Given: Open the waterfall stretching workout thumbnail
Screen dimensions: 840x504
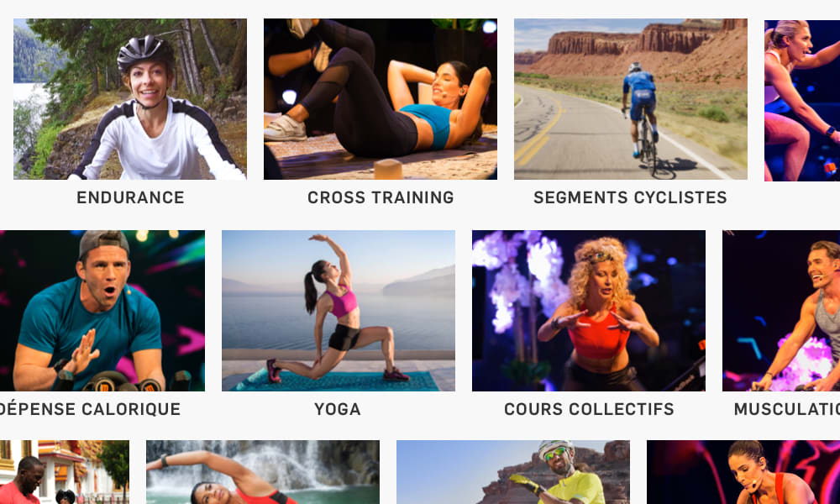Looking at the screenshot, I should [x=263, y=472].
